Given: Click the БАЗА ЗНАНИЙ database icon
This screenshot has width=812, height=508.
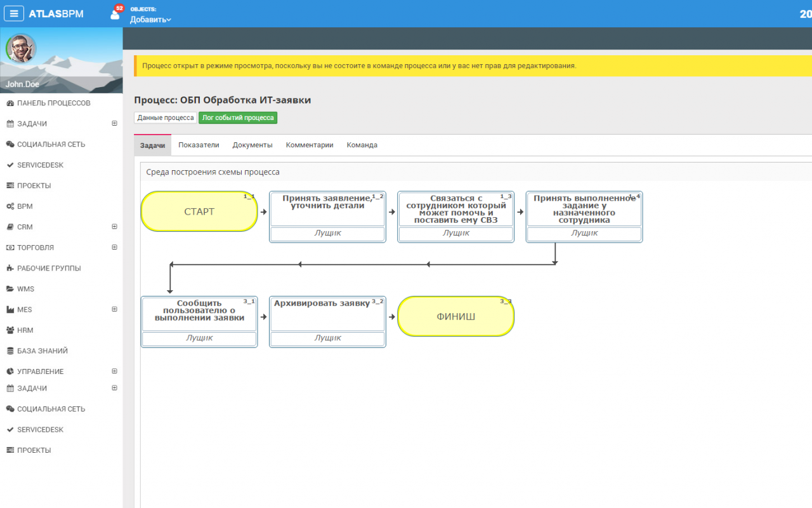Looking at the screenshot, I should pyautogui.click(x=10, y=351).
